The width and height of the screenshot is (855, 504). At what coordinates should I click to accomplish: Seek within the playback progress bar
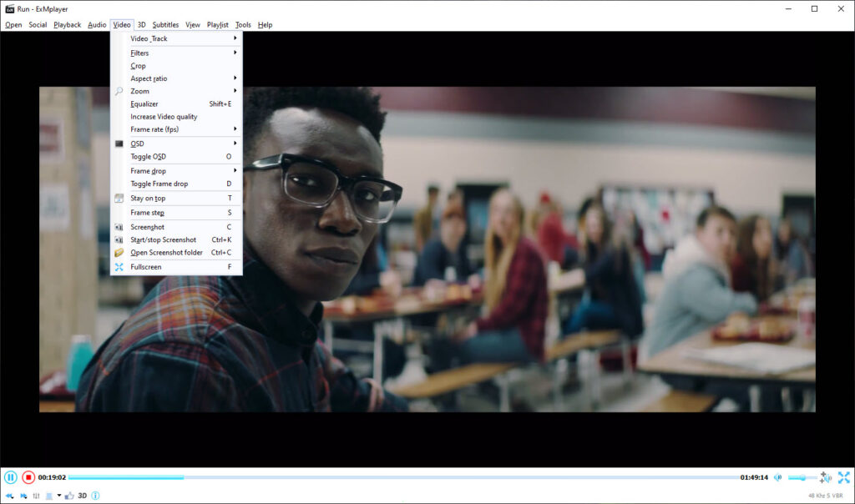(x=402, y=477)
